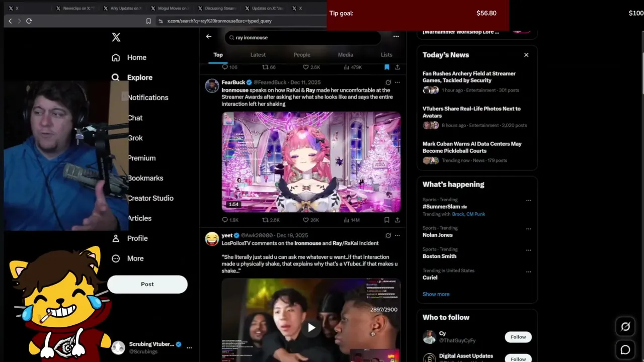View FearBuck post analytics (14M views)
644x362 pixels.
point(352,220)
